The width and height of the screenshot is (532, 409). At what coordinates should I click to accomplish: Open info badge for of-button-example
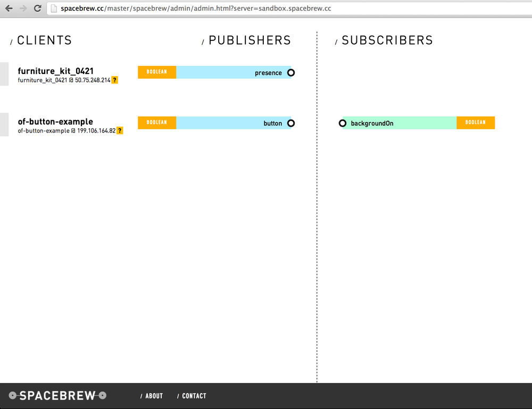(120, 130)
